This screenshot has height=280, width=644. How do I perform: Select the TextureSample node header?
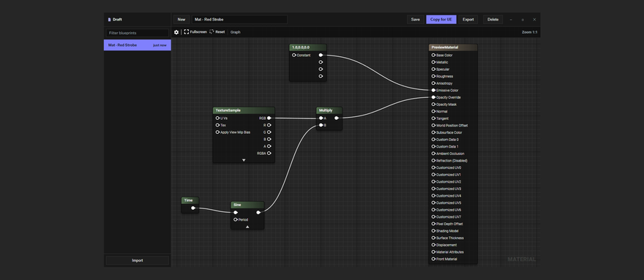[x=244, y=110]
